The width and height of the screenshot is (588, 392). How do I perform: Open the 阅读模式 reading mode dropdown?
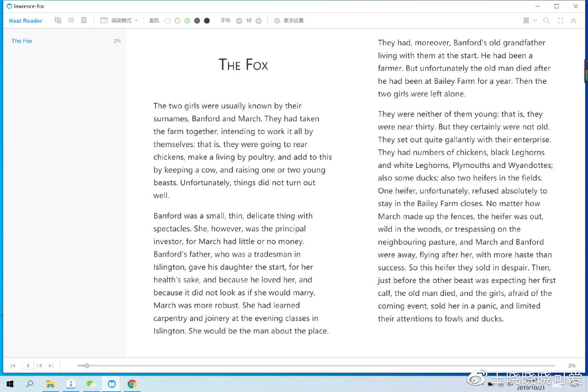(x=124, y=20)
